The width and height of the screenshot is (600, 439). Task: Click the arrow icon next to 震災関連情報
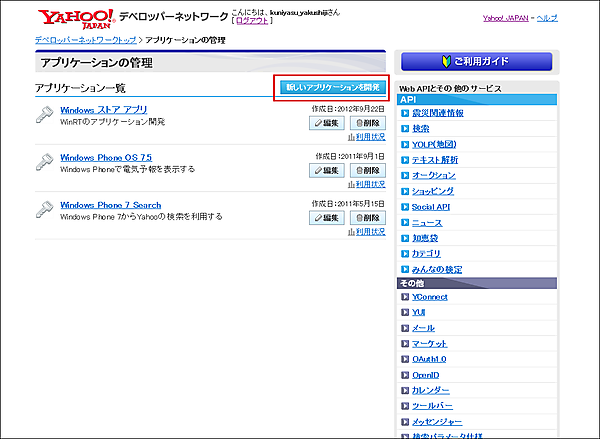(x=405, y=113)
